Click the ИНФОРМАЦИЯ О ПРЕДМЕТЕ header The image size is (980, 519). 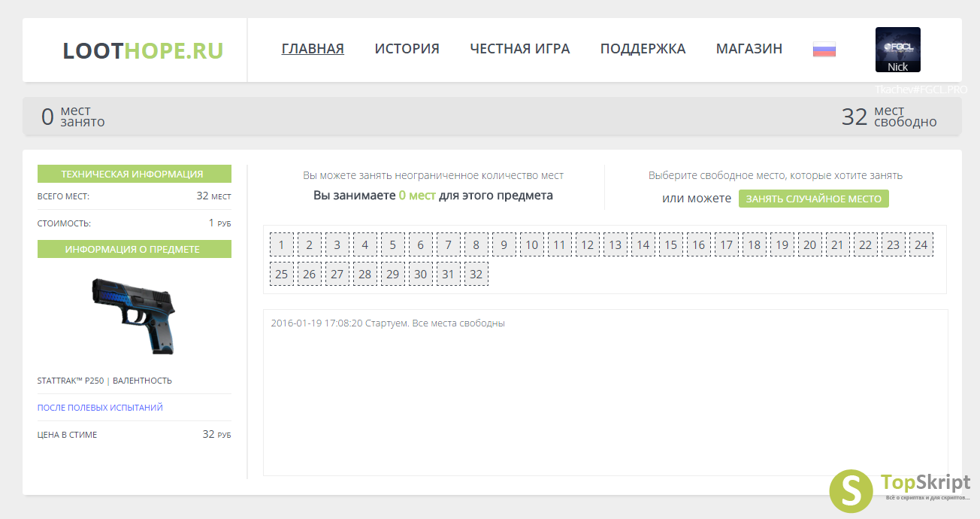pos(135,249)
